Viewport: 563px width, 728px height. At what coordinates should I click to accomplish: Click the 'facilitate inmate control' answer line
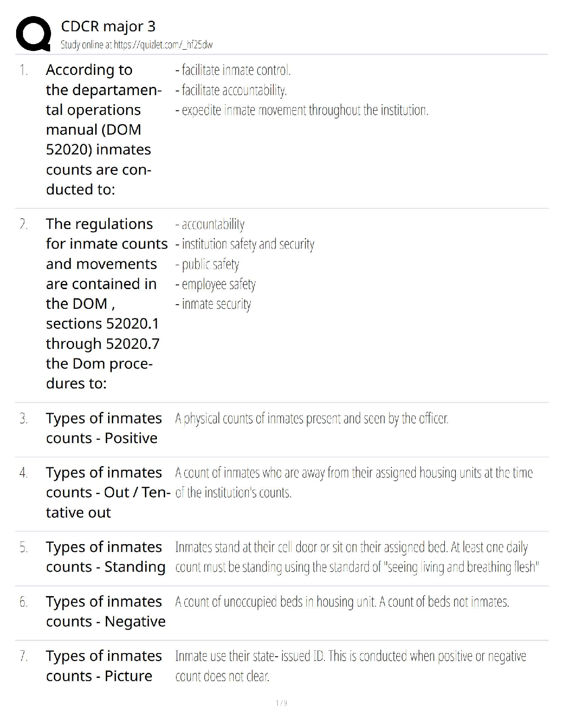tap(233, 70)
